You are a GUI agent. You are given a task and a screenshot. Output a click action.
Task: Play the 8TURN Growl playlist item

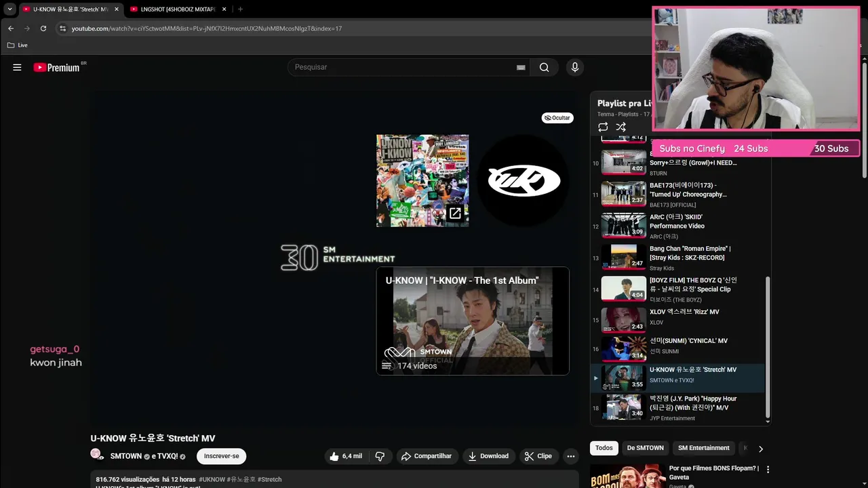[x=678, y=163]
